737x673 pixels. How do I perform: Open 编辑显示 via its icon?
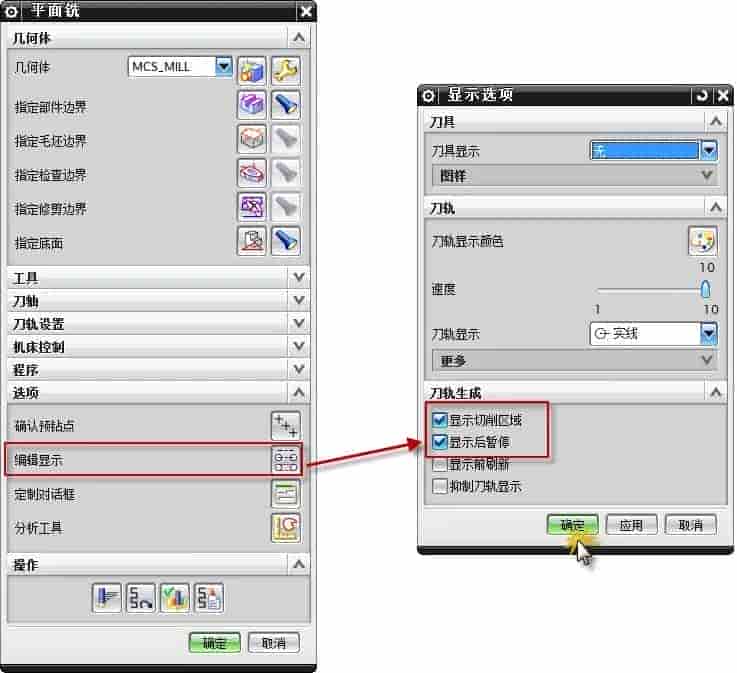click(x=286, y=460)
